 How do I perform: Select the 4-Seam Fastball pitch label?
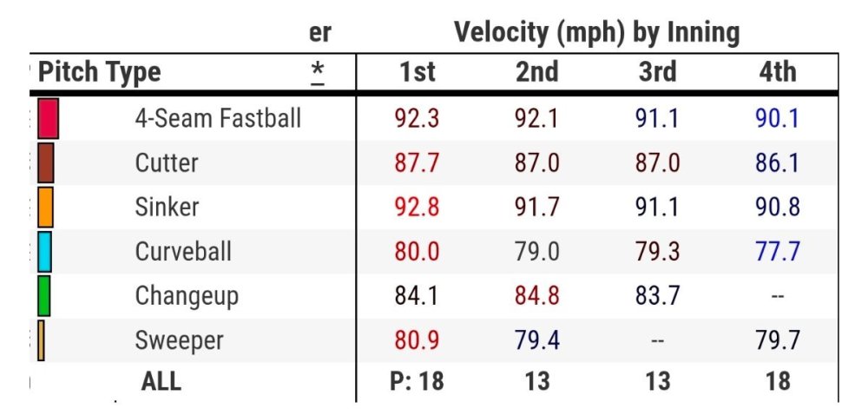[x=218, y=118]
